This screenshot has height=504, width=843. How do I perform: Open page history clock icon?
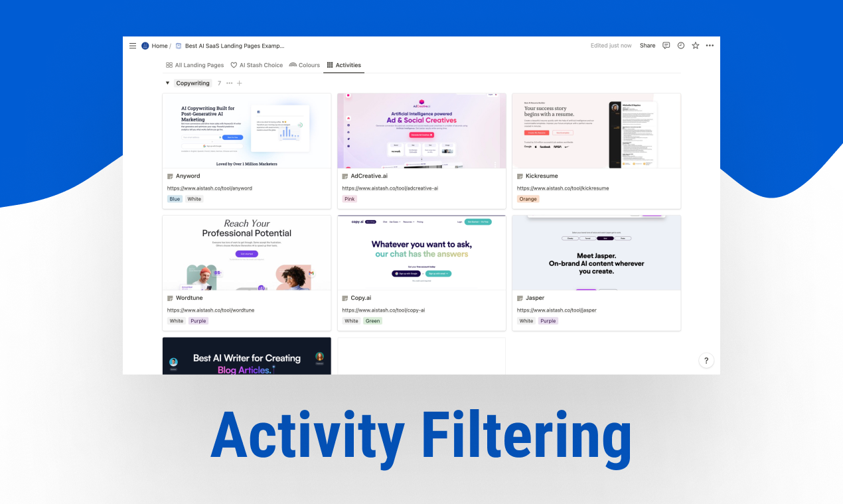click(681, 46)
